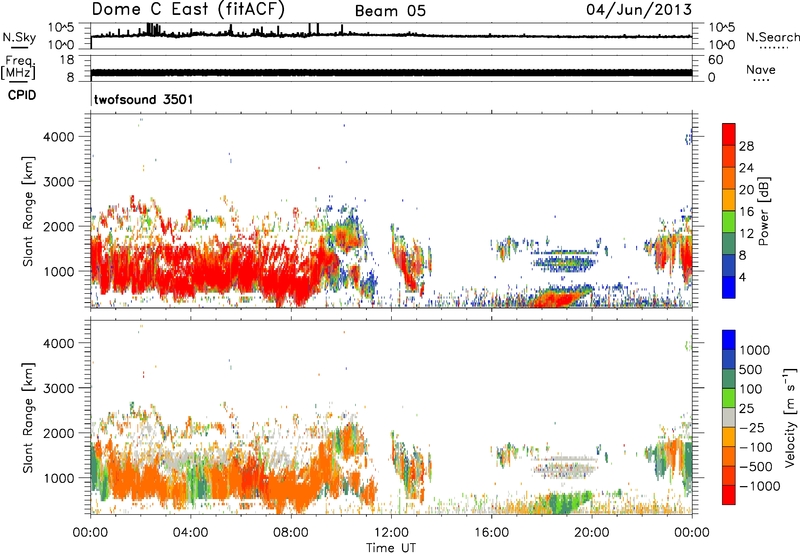The height and width of the screenshot is (554, 800).
Task: Click the N.Sky noise trace line
Action: tap(391, 36)
